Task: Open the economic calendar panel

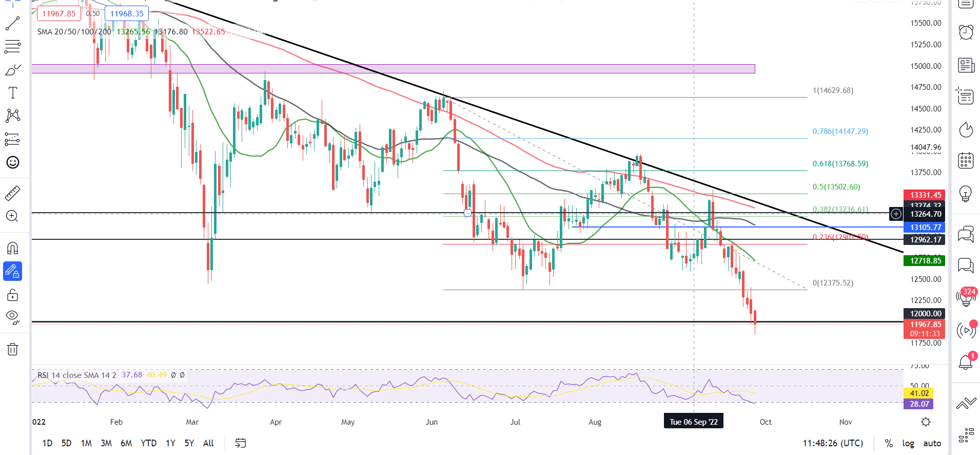Action: pyautogui.click(x=966, y=161)
